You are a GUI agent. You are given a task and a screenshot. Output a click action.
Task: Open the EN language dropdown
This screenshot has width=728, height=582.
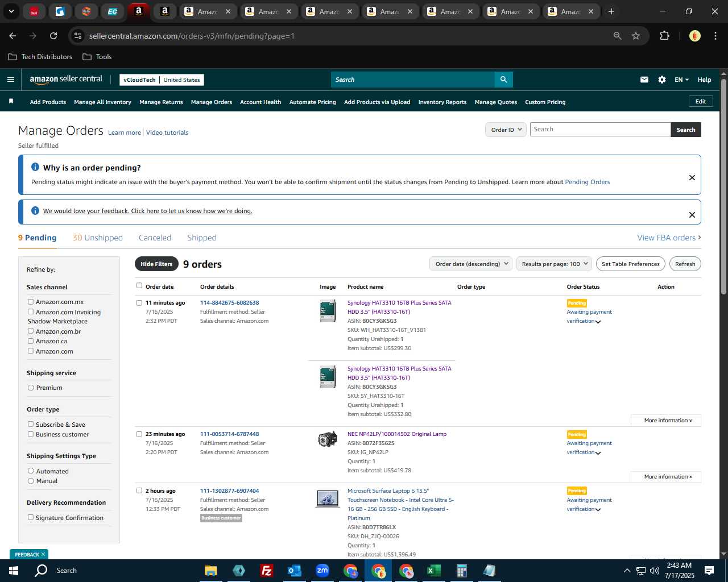coord(681,80)
